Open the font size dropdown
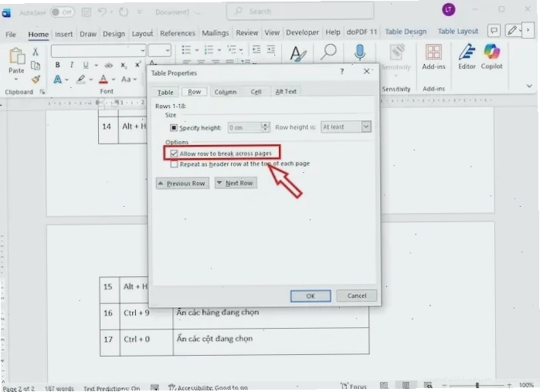 click(168, 51)
